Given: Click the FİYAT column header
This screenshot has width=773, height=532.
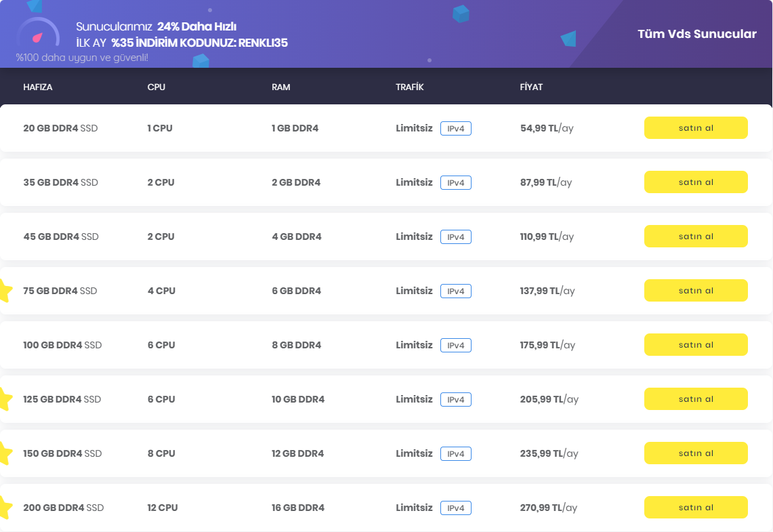Looking at the screenshot, I should [x=531, y=87].
